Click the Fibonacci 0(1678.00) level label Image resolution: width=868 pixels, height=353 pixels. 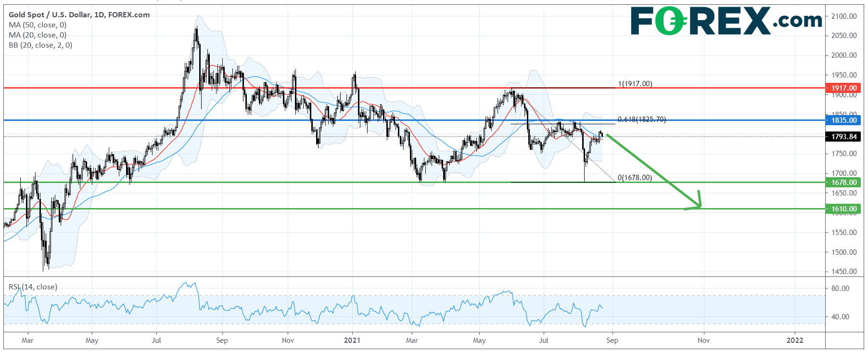click(x=635, y=178)
